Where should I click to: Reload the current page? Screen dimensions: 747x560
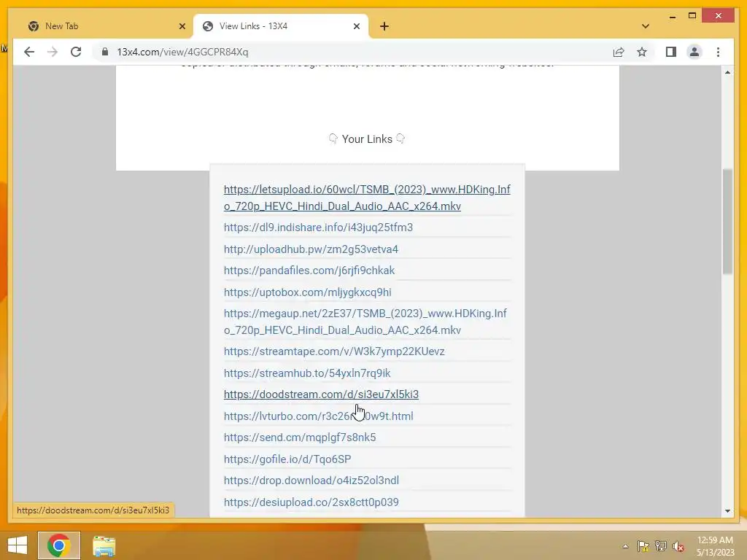(x=76, y=52)
